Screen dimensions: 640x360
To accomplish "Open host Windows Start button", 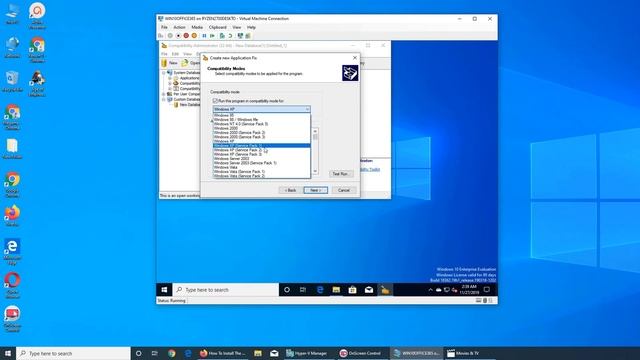I will (x=8, y=353).
